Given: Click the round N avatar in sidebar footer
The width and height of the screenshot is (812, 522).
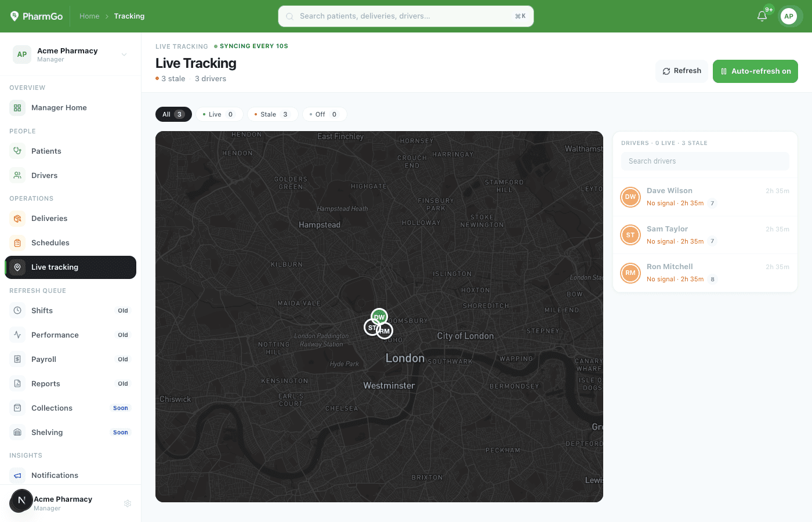Looking at the screenshot, I should [21, 500].
